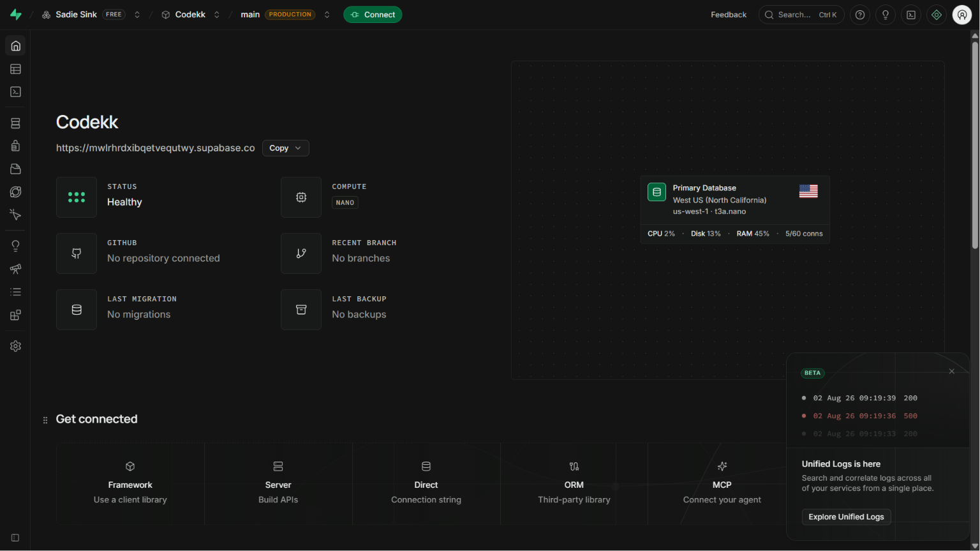Viewport: 980px width, 551px height.
Task: Open the Table Editor sidebar icon
Action: coord(15,69)
